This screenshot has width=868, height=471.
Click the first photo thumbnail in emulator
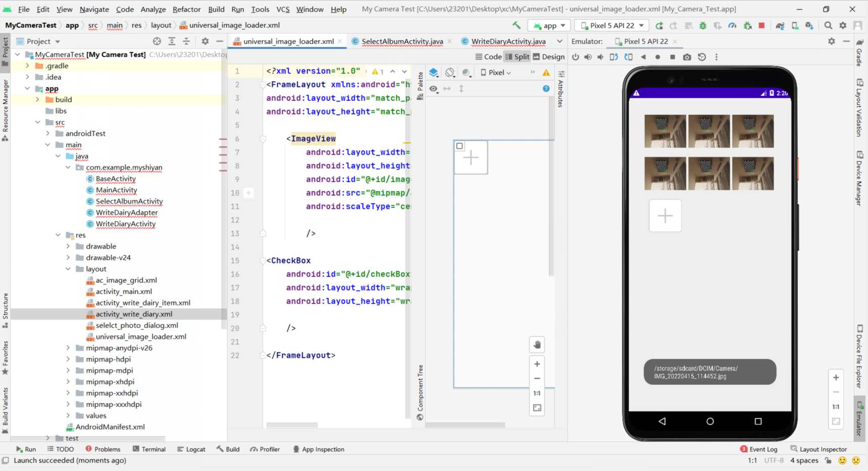(665, 131)
